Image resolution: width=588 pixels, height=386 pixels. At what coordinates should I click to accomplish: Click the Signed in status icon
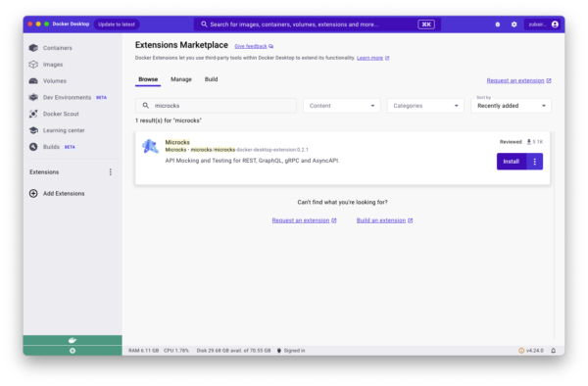279,351
